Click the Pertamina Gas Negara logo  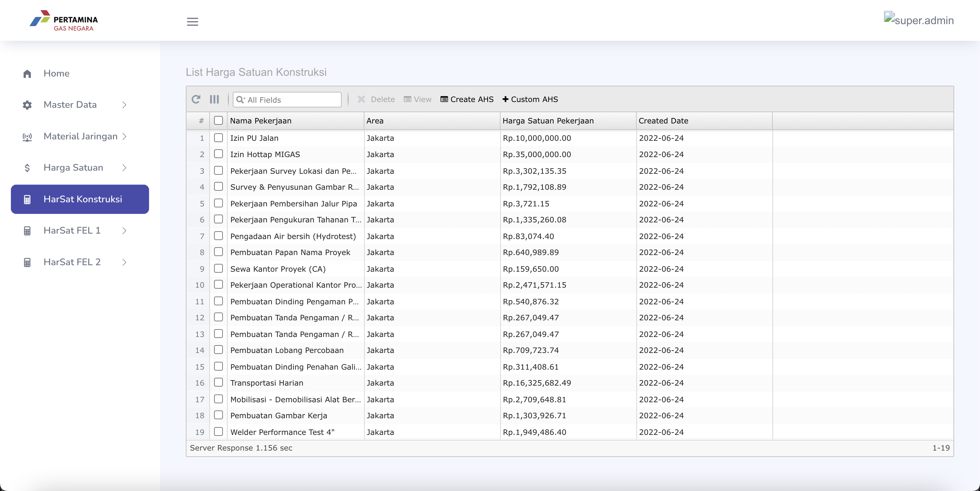coord(64,20)
